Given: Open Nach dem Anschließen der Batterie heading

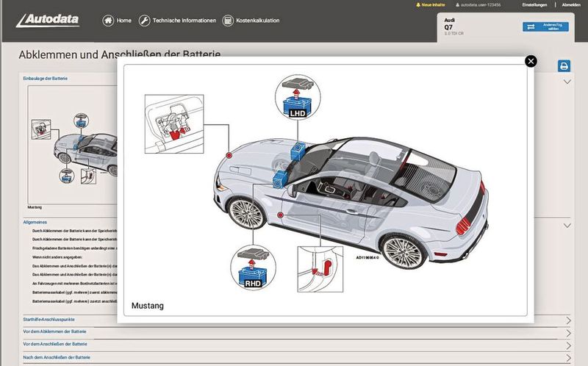Looking at the screenshot, I should [x=57, y=357].
